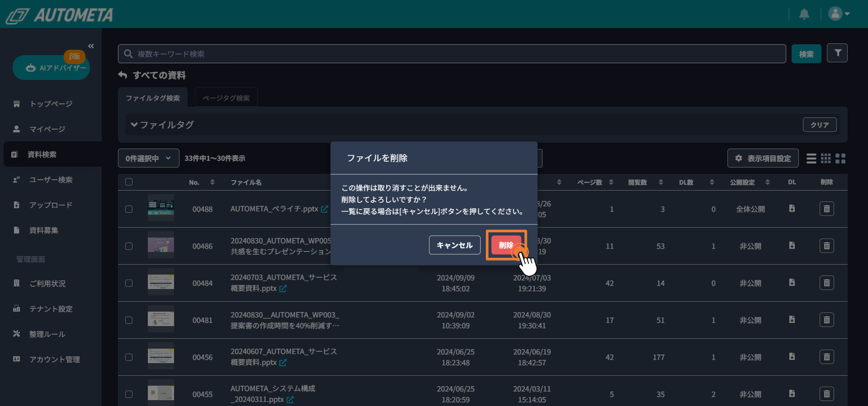Switch to large grid view icon

[x=840, y=158]
